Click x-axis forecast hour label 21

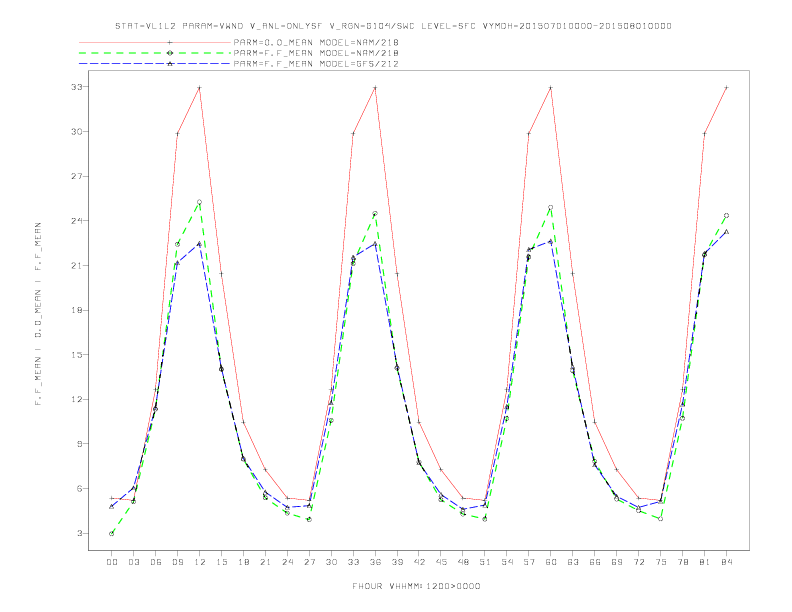(x=265, y=562)
